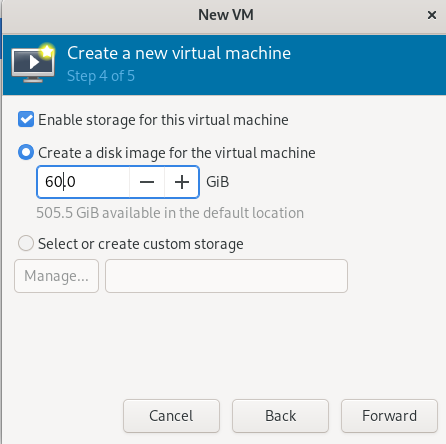This screenshot has width=446, height=444.
Task: Click the 'Create a new virtual machine' heading
Action: [x=179, y=53]
